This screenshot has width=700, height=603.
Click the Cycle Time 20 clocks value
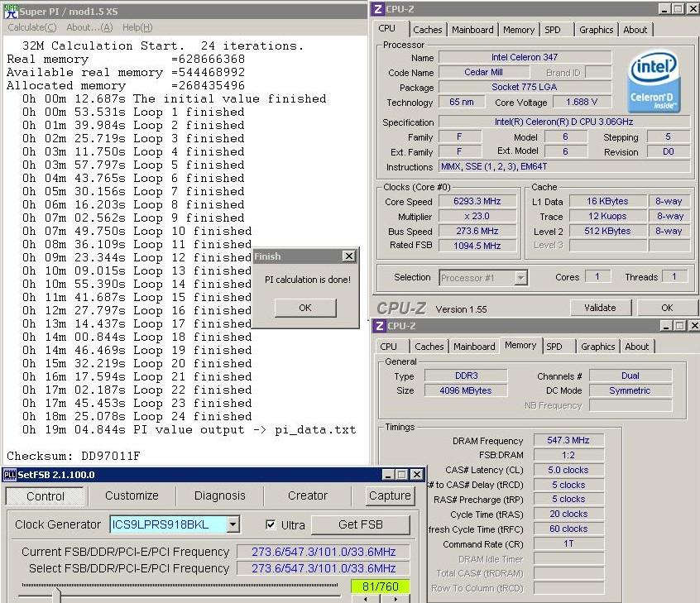click(568, 514)
